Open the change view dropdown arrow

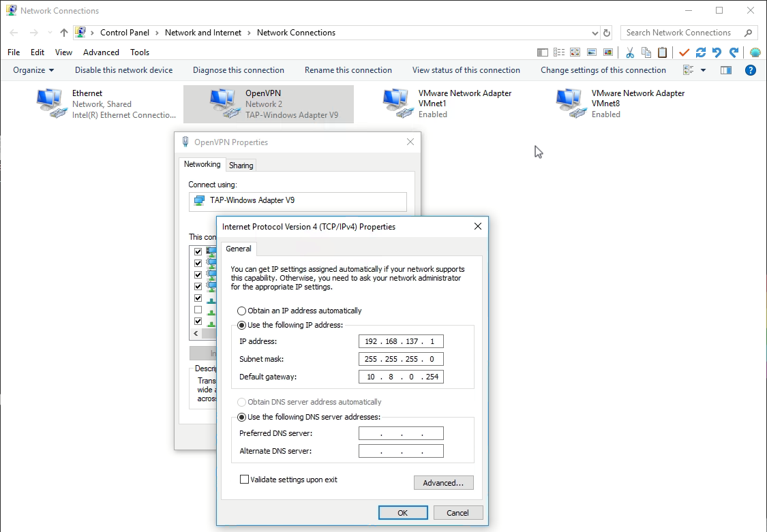click(x=703, y=70)
